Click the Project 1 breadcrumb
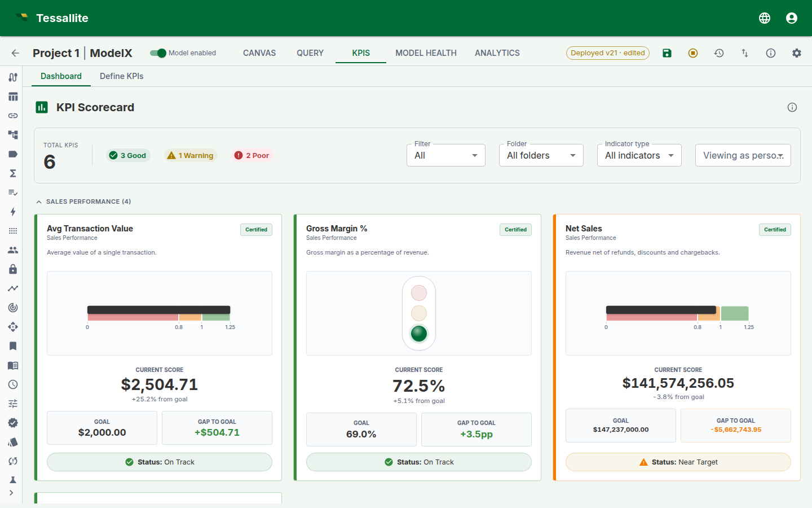812x508 pixels. (x=56, y=53)
